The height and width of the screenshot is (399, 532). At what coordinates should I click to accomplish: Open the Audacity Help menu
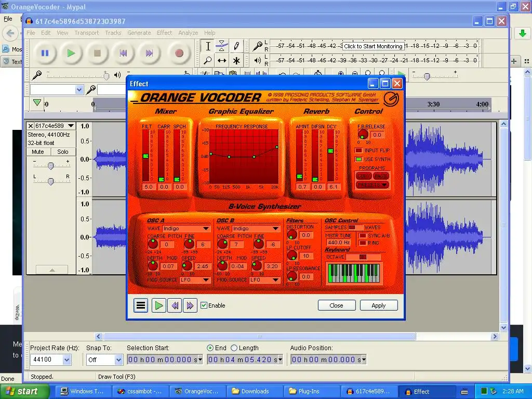click(x=210, y=33)
